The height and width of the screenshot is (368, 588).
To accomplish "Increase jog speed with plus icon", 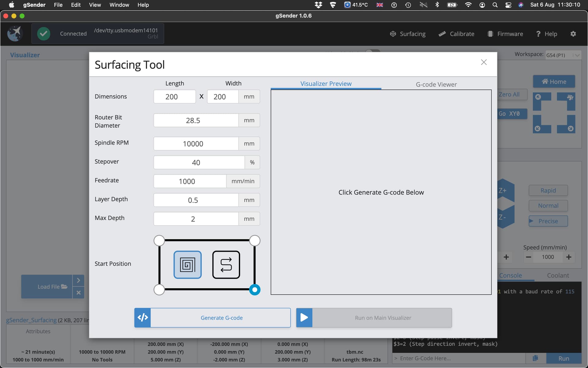I will point(569,257).
